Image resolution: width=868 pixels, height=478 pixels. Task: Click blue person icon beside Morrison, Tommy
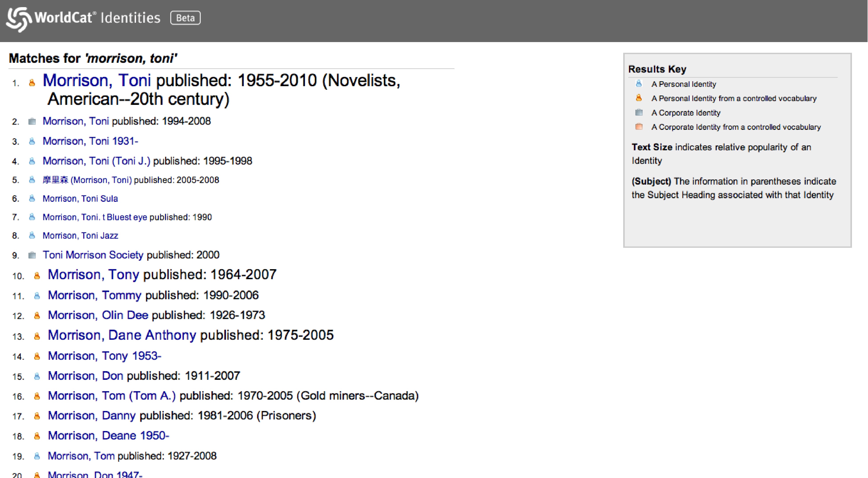pyautogui.click(x=37, y=296)
